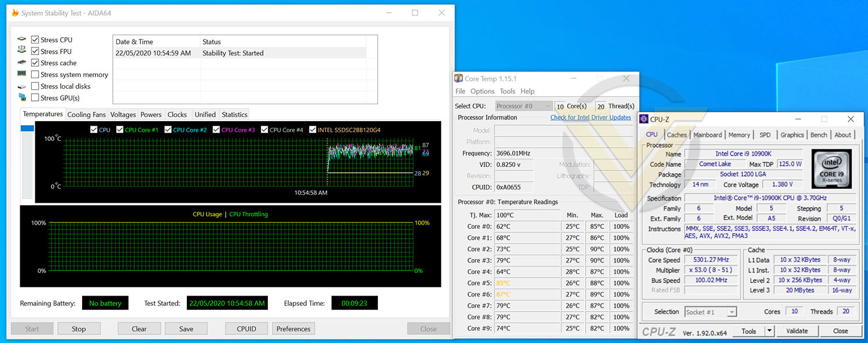The height and width of the screenshot is (343, 868).
Task: Follow Check for Intel Driver Updates link
Action: click(x=591, y=118)
